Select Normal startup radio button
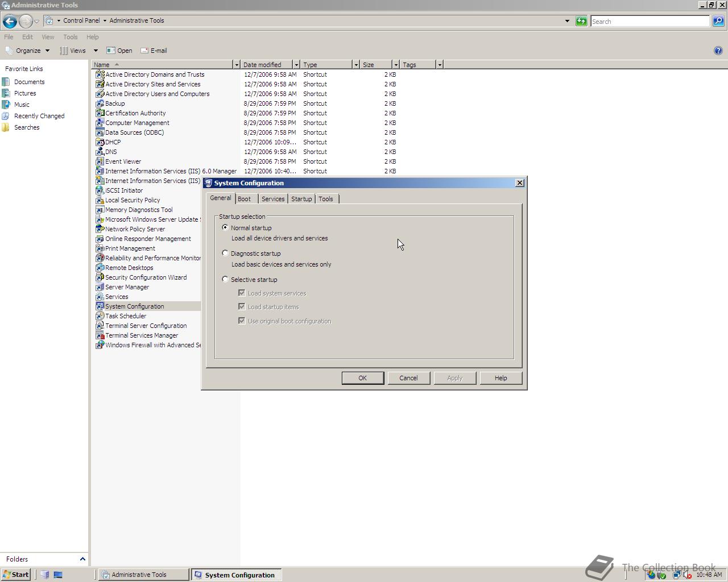The width and height of the screenshot is (728, 582). (225, 227)
